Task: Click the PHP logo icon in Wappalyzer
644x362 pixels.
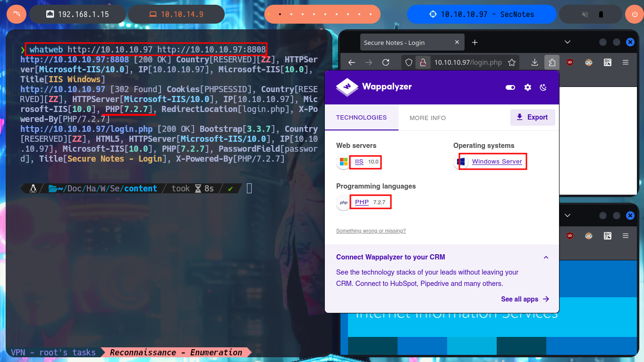Action: click(344, 202)
